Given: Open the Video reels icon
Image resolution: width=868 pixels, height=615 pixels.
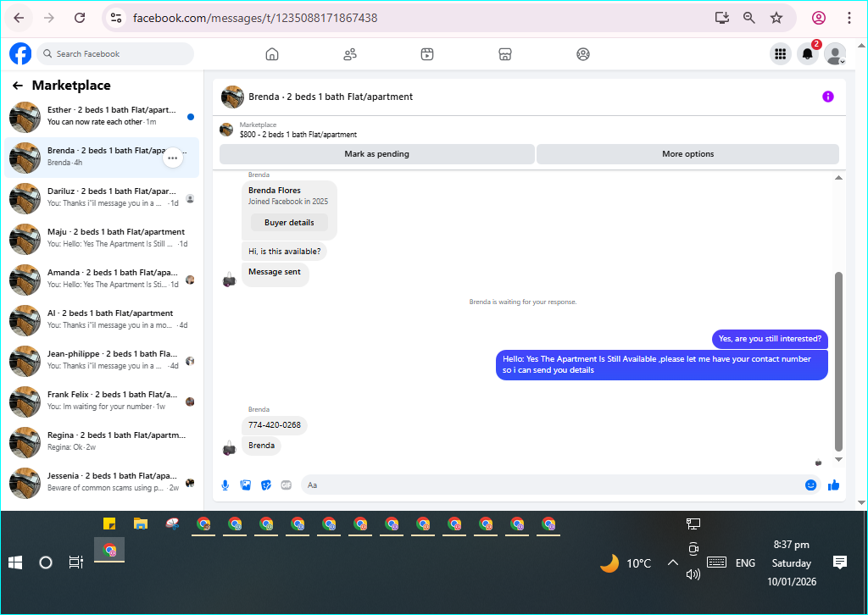Looking at the screenshot, I should coord(427,54).
